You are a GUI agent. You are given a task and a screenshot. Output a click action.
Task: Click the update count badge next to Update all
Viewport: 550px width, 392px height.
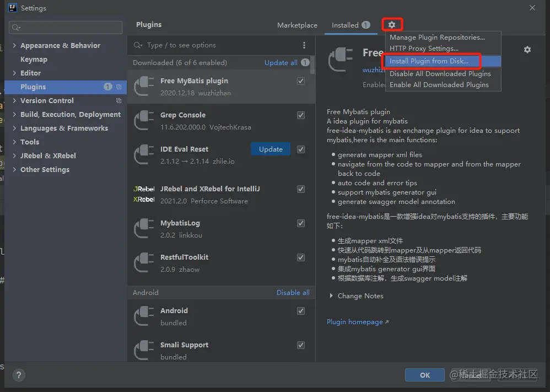tap(305, 62)
